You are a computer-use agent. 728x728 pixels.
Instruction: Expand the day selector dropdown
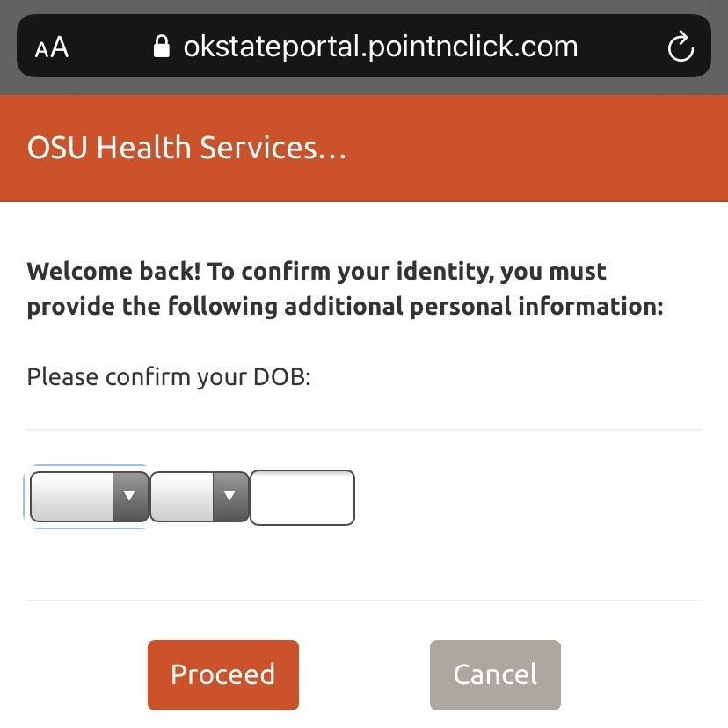198,497
